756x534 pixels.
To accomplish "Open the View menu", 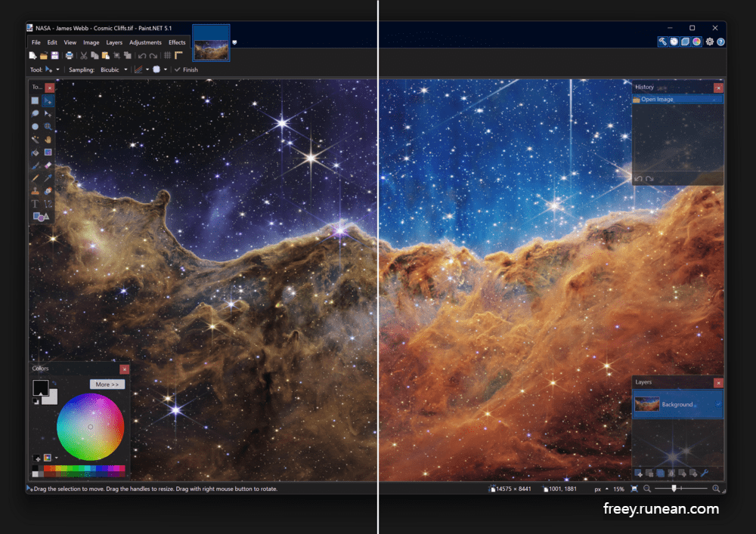I will coord(70,42).
